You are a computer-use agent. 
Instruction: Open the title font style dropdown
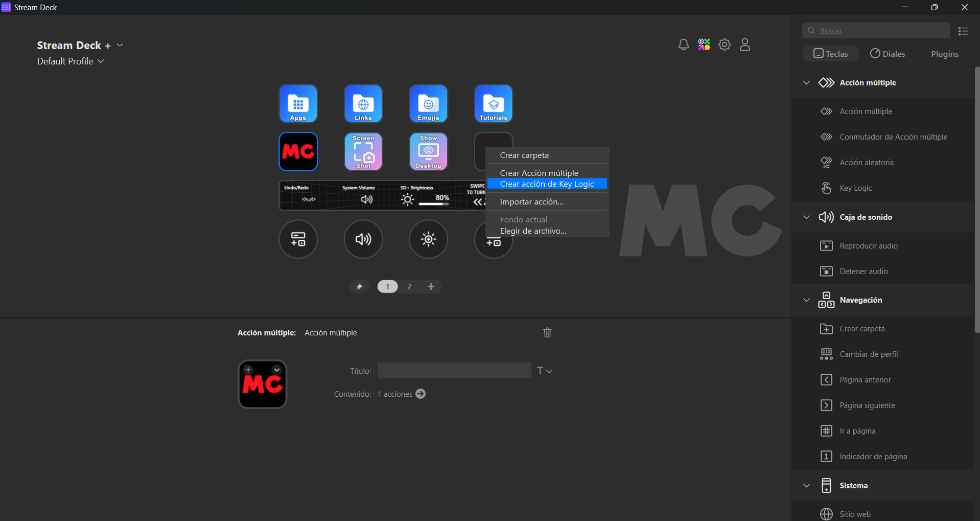545,371
